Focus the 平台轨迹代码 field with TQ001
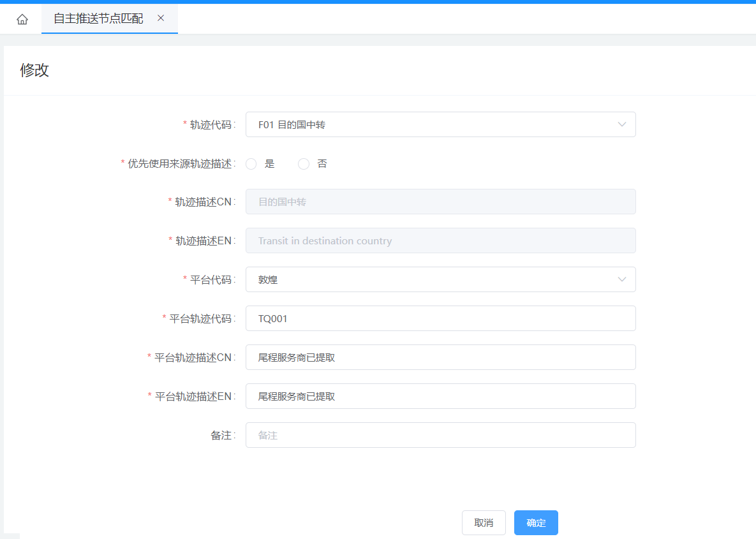This screenshot has width=756, height=539. point(440,318)
